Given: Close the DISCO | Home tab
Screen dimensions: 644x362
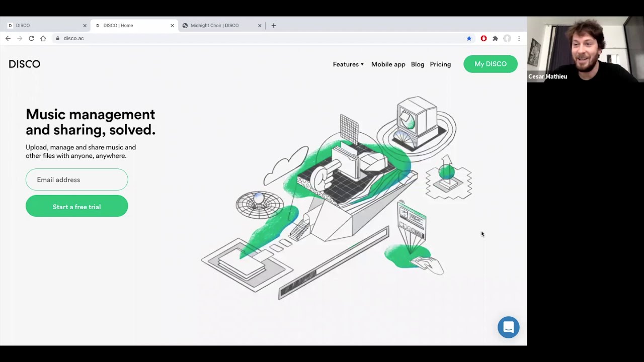Looking at the screenshot, I should (172, 25).
